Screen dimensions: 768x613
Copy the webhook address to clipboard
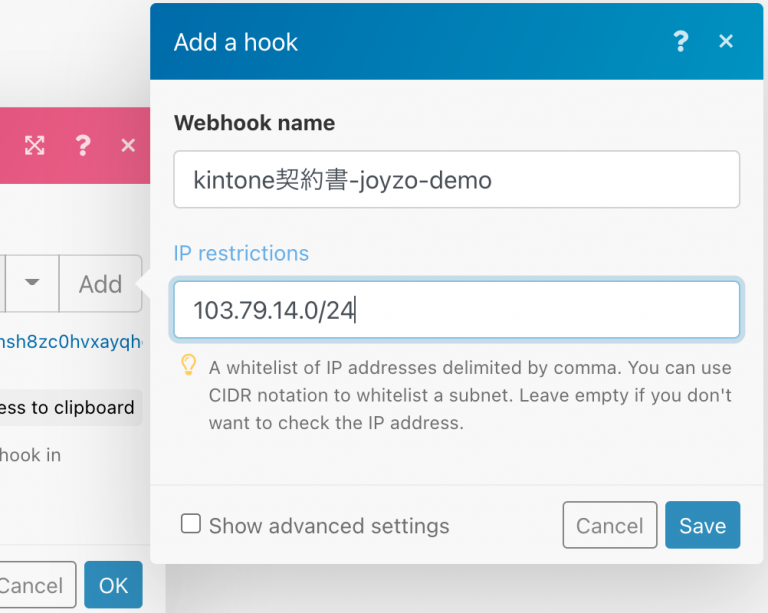tap(68, 407)
